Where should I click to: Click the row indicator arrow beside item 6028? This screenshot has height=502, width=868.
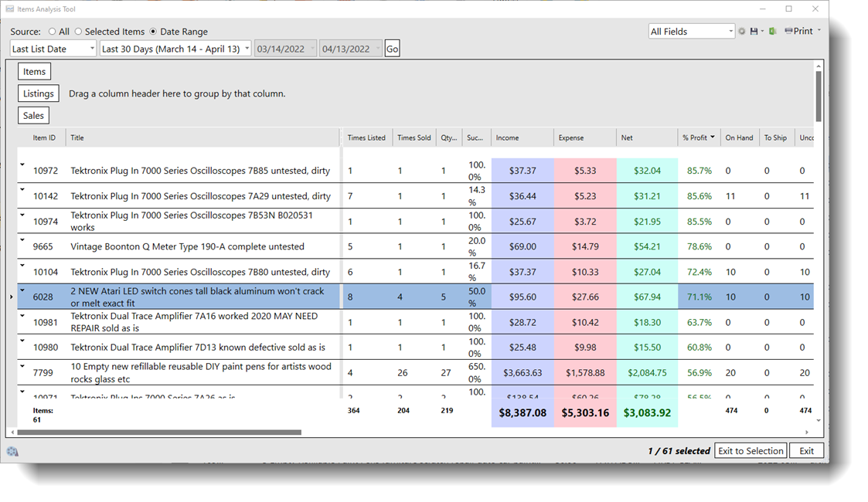tap(11, 297)
